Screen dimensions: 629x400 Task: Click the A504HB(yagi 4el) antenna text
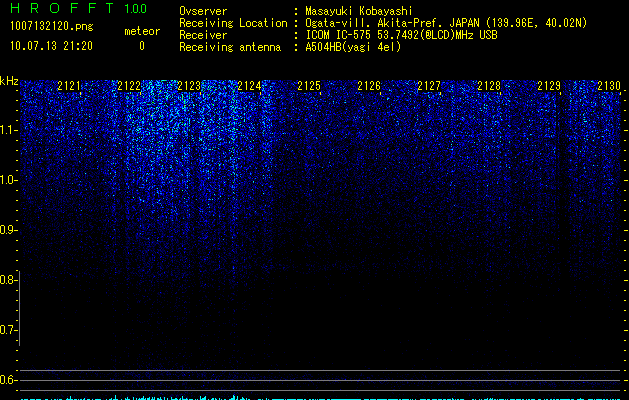(x=353, y=47)
